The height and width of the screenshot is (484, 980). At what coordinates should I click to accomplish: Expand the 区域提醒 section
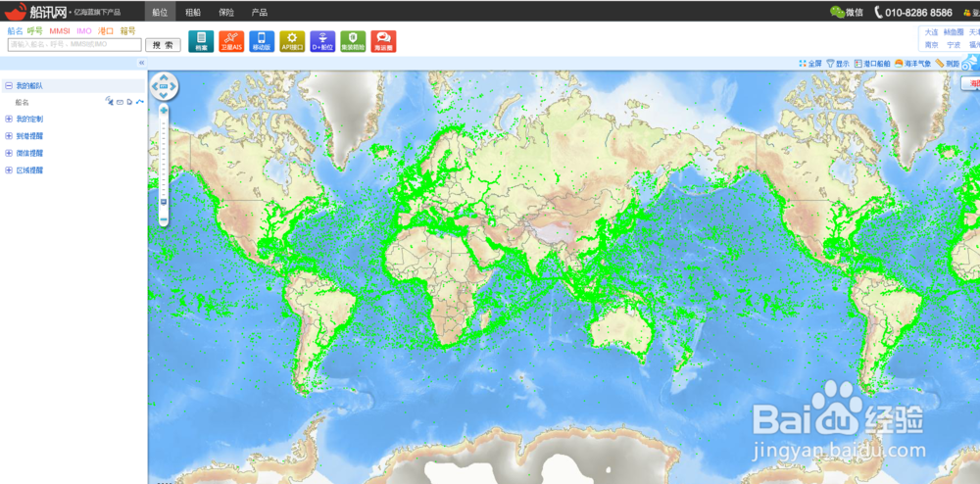click(x=9, y=169)
